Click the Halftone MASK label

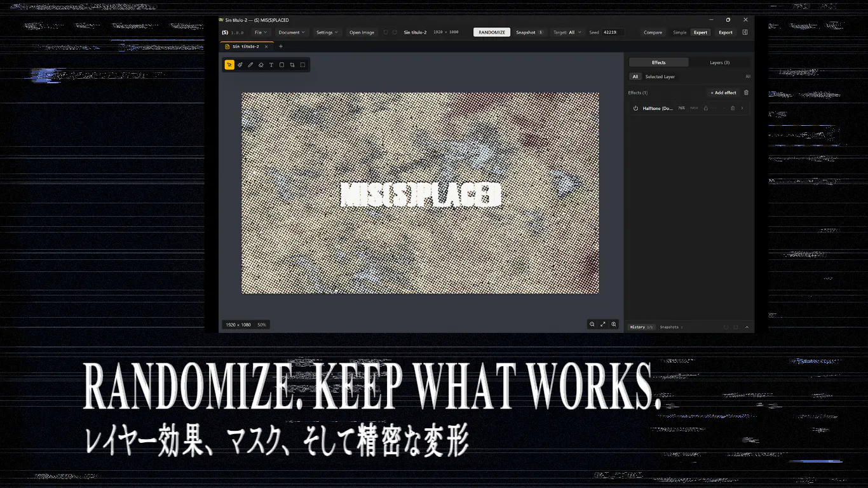click(x=694, y=108)
